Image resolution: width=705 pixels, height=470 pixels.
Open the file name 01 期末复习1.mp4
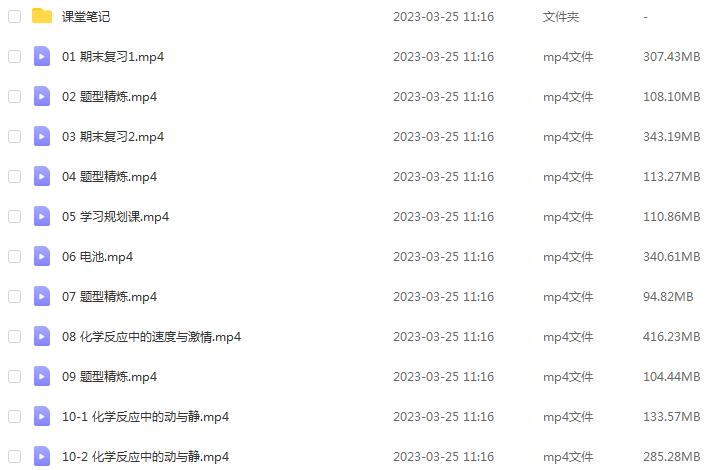[x=113, y=57]
